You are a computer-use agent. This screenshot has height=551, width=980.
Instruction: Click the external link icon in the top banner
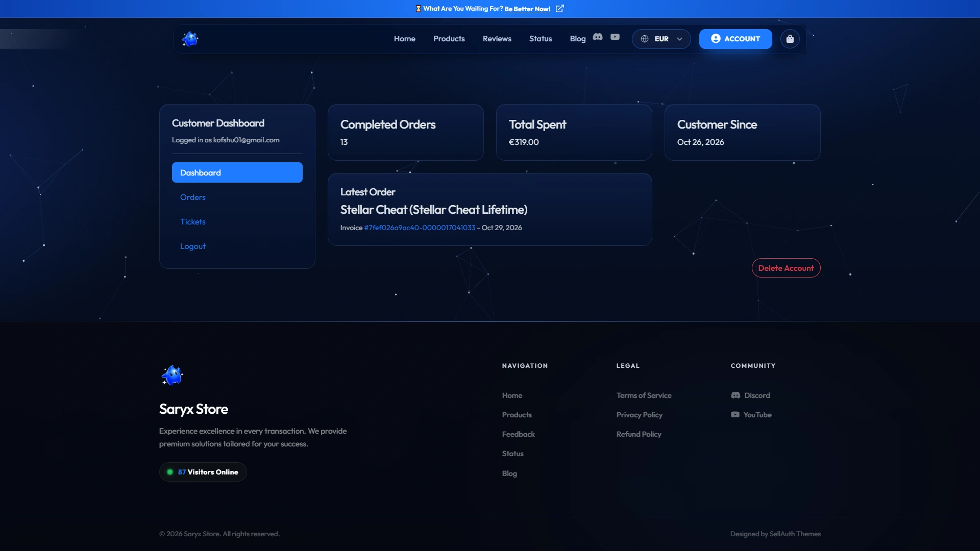click(x=560, y=9)
